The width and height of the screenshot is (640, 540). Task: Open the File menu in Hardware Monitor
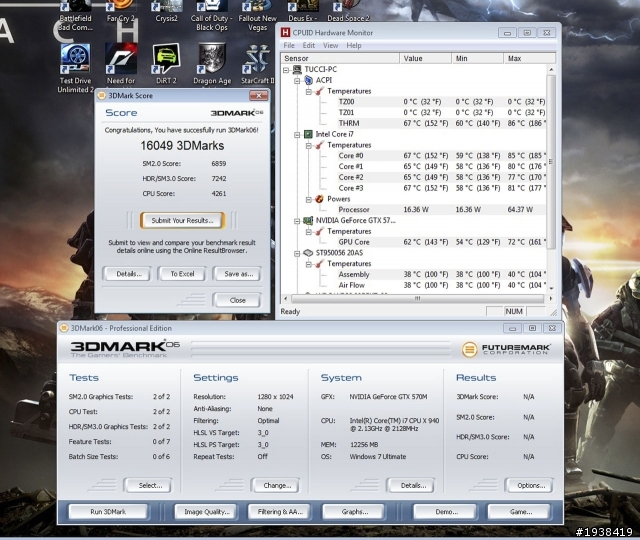coord(289,45)
